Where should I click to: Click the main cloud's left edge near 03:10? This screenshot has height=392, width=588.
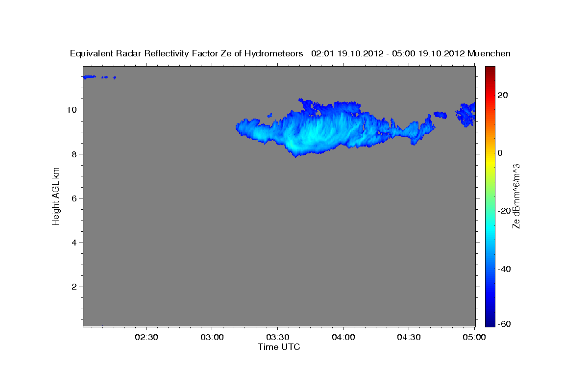pos(238,127)
